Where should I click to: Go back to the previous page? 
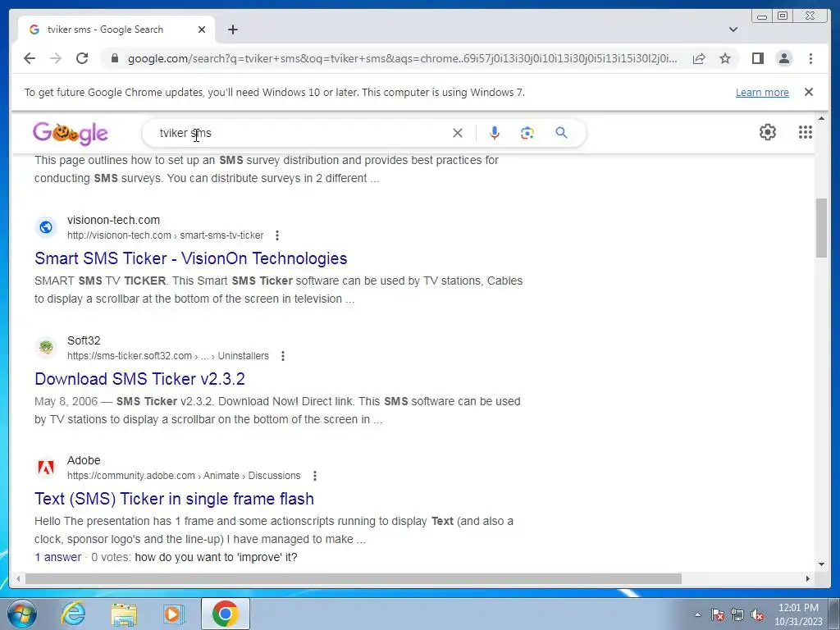30,58
